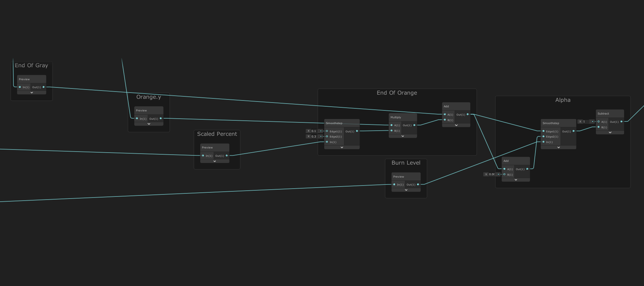Viewport: 644px width, 286px height.
Task: Click the empty Edge2 port in End Of Orange
Action: point(327,136)
